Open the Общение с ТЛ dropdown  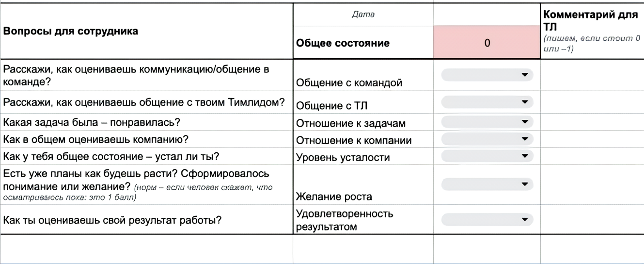point(487,102)
